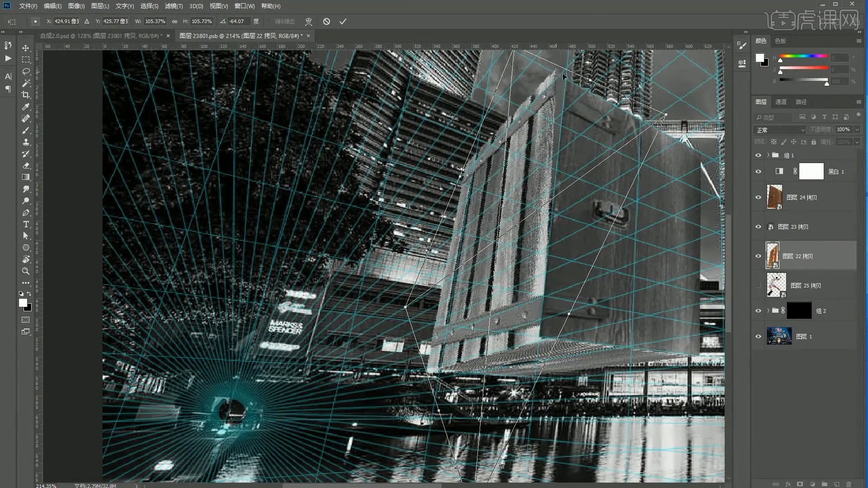Switch to warp mode icon in options bar
The width and height of the screenshot is (868, 488).
point(308,21)
